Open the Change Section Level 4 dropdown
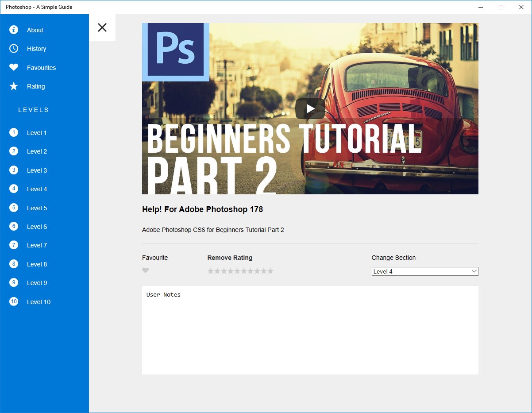 tap(425, 271)
